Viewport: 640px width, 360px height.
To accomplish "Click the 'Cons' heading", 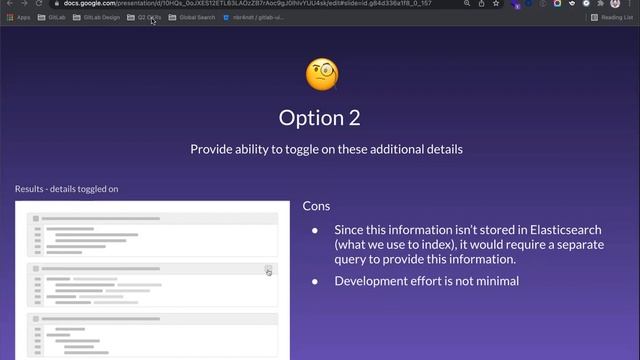I will tap(316, 206).
